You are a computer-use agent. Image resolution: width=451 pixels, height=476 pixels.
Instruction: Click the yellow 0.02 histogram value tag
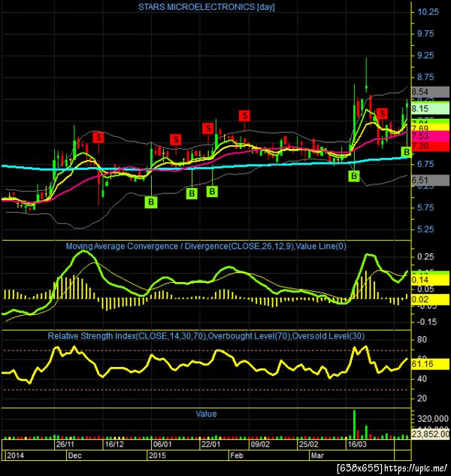pos(430,299)
